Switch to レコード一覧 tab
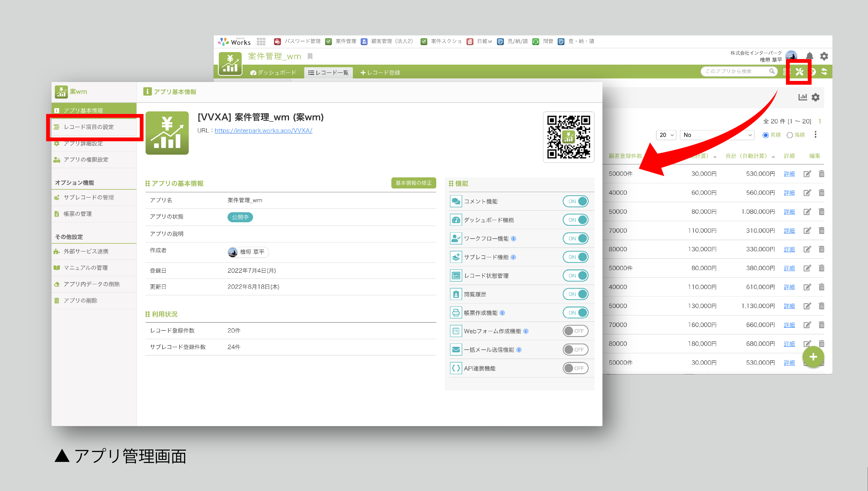This screenshot has width=868, height=491. click(328, 72)
